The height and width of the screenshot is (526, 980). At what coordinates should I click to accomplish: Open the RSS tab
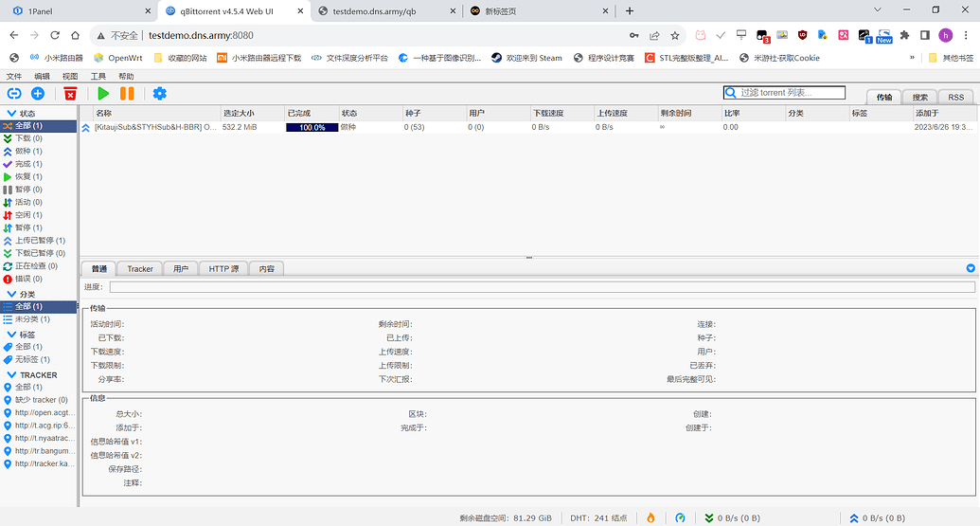click(955, 97)
